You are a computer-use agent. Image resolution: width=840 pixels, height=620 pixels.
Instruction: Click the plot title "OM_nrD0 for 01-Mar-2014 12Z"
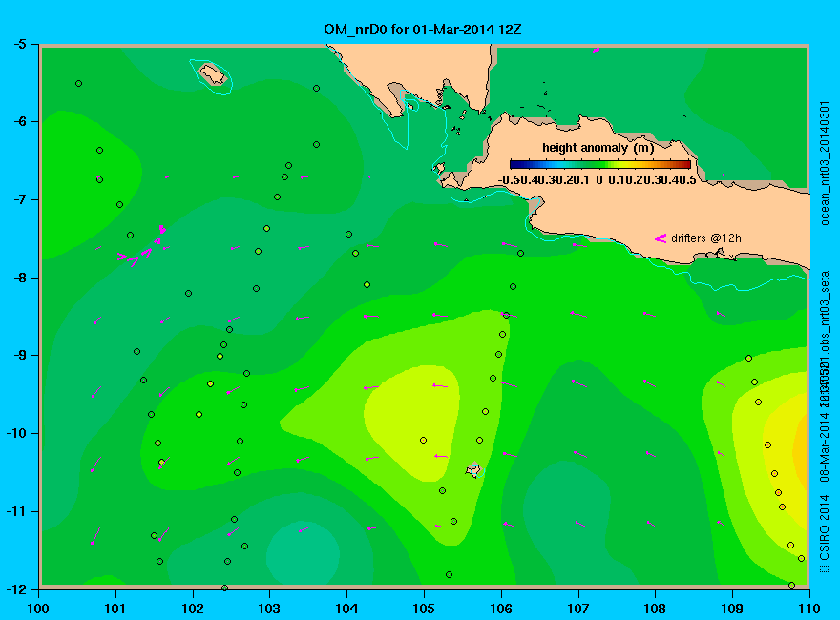click(x=422, y=30)
